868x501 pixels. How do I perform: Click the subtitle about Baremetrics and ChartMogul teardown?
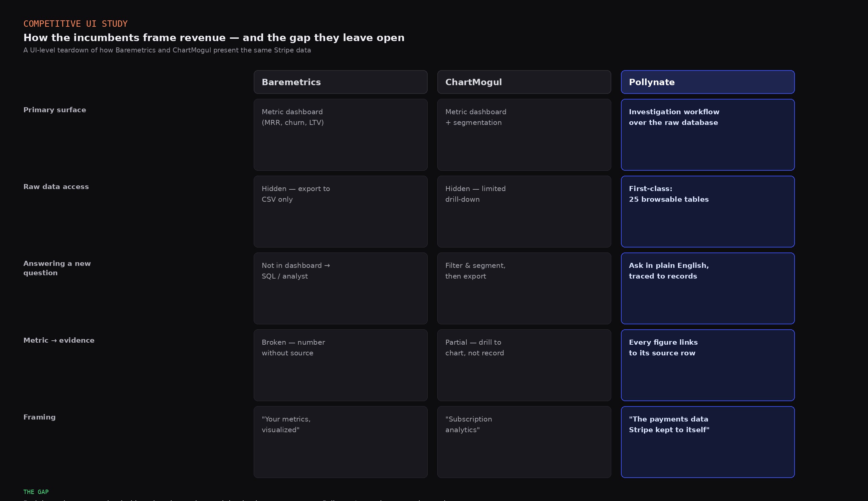[167, 50]
